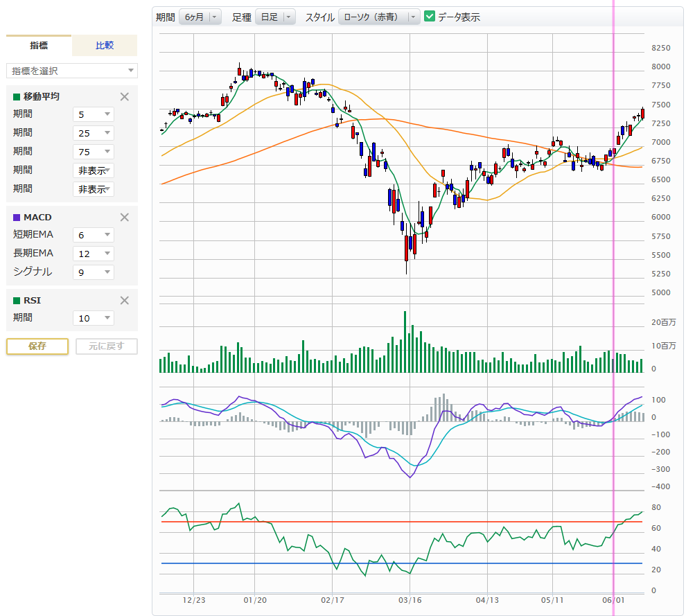This screenshot has height=616, width=686.
Task: Open the RSI 期間 10 dropdown
Action: pos(94,318)
